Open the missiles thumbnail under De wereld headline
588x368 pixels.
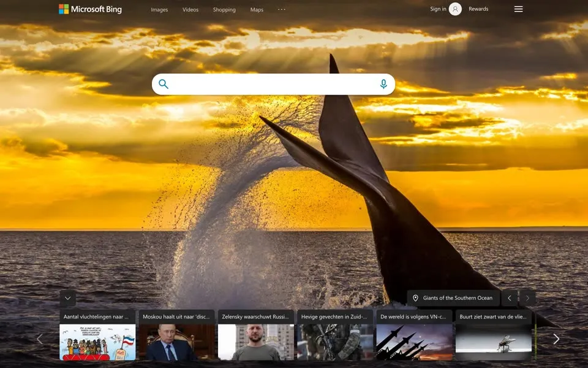(x=415, y=342)
